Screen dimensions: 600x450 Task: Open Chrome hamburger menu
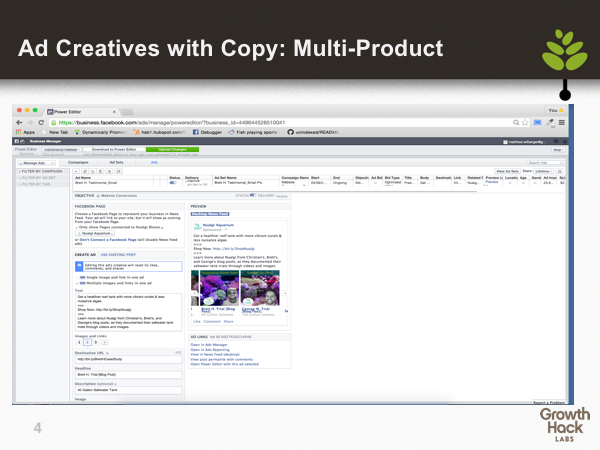point(562,122)
